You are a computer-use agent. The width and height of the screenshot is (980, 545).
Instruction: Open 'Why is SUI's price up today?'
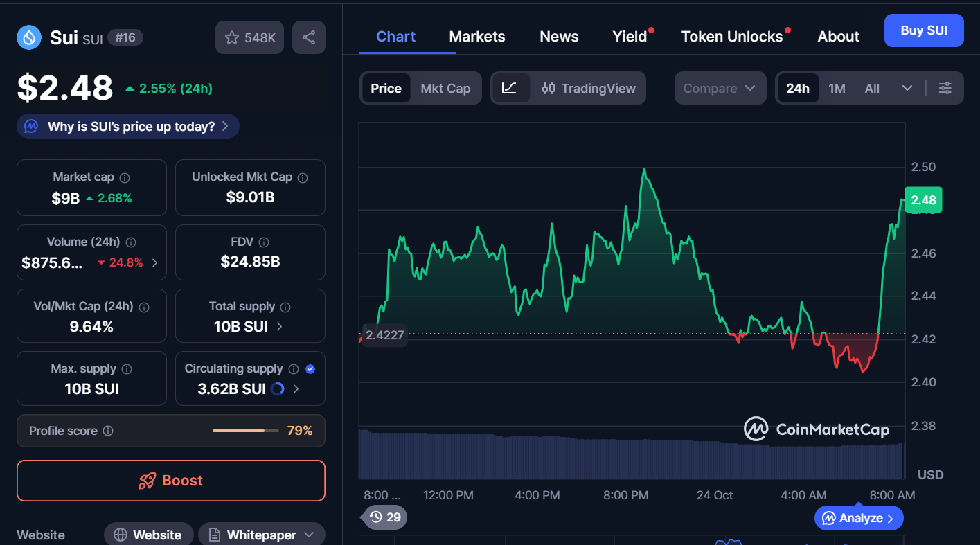(129, 127)
